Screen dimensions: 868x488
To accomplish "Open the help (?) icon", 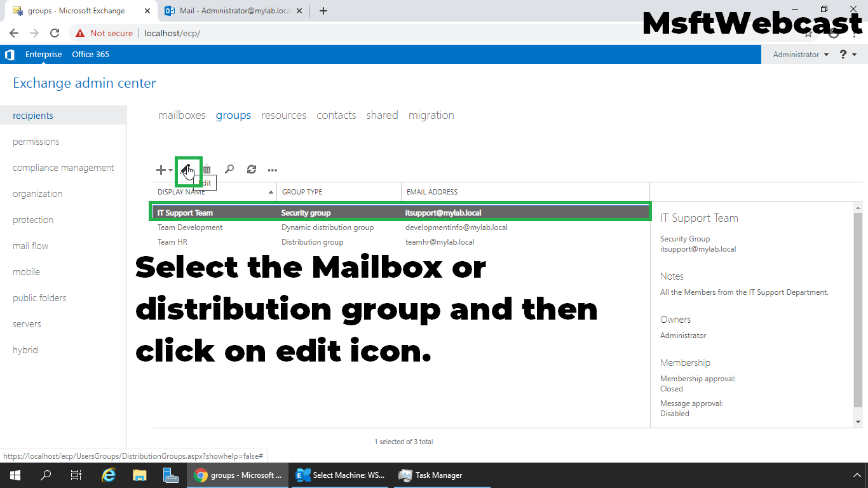I will point(843,54).
